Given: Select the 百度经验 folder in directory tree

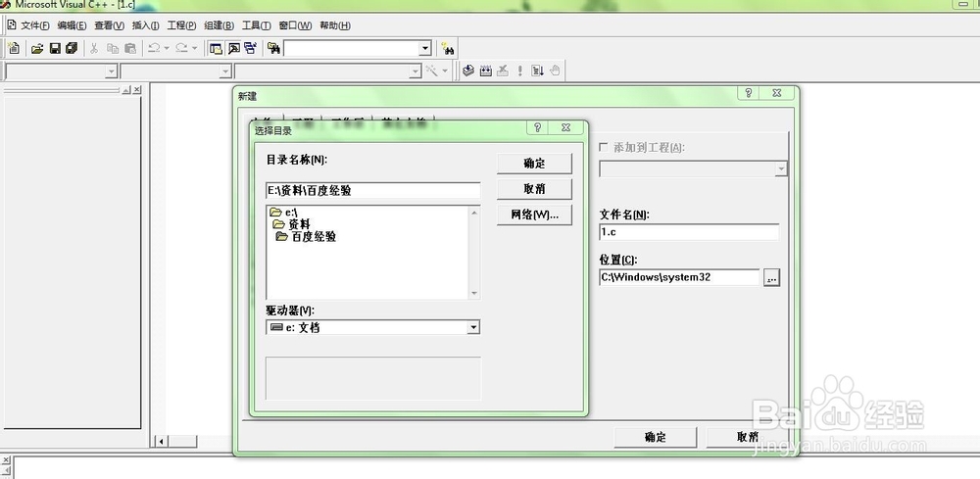Looking at the screenshot, I should pos(306,237).
